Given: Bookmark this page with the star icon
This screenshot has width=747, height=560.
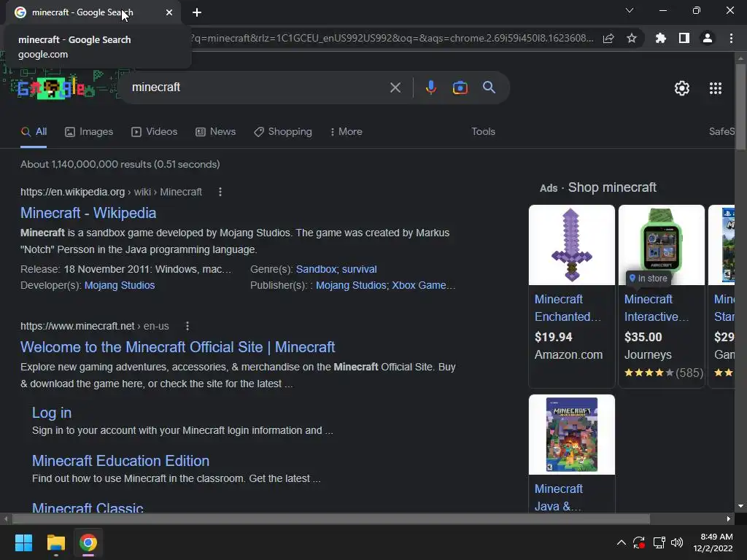Looking at the screenshot, I should (632, 38).
